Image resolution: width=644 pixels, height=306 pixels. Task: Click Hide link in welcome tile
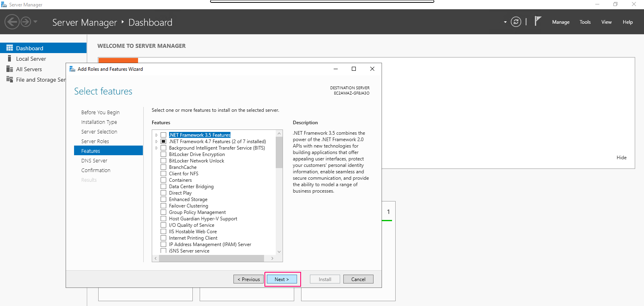(x=621, y=158)
